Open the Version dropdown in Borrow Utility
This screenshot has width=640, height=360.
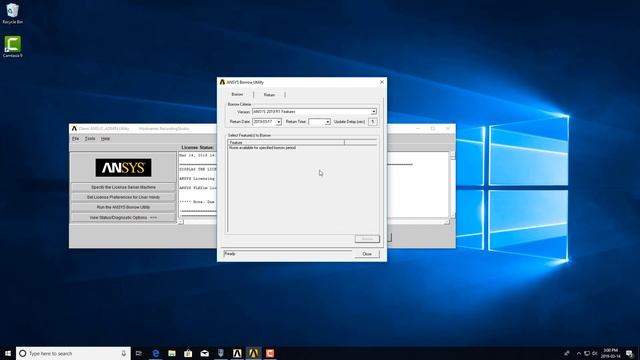[x=373, y=111]
